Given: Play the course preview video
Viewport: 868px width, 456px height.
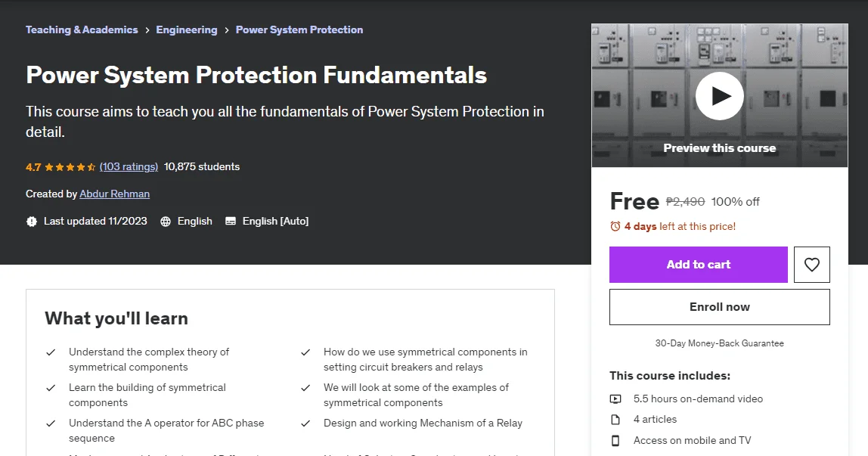Looking at the screenshot, I should pyautogui.click(x=719, y=96).
